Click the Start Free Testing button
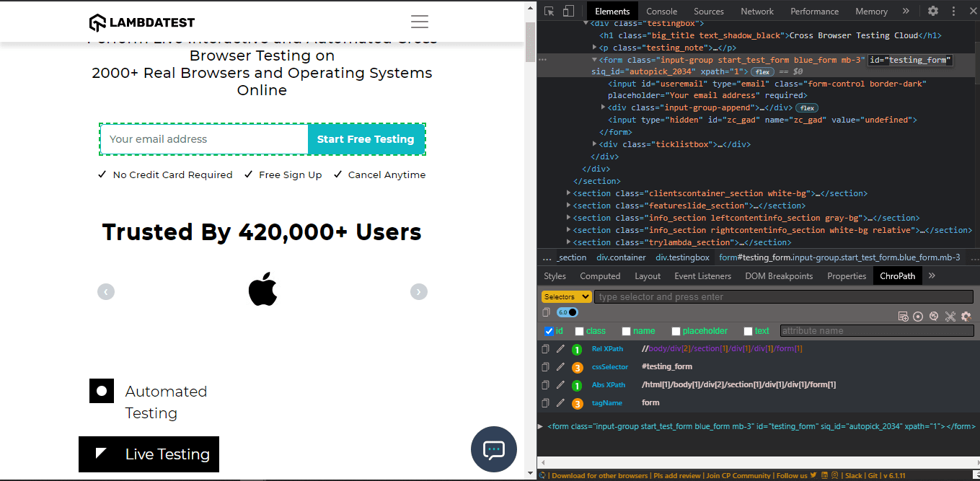 click(366, 138)
